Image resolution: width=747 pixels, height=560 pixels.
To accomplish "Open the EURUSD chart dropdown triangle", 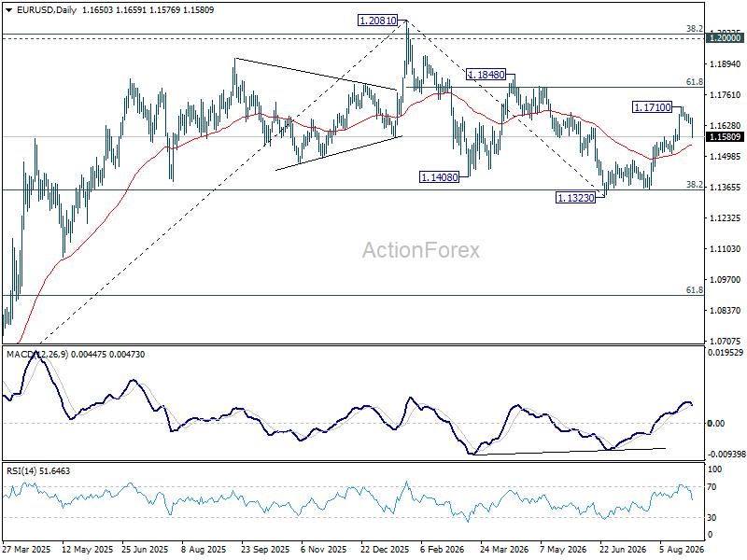I will (8, 10).
